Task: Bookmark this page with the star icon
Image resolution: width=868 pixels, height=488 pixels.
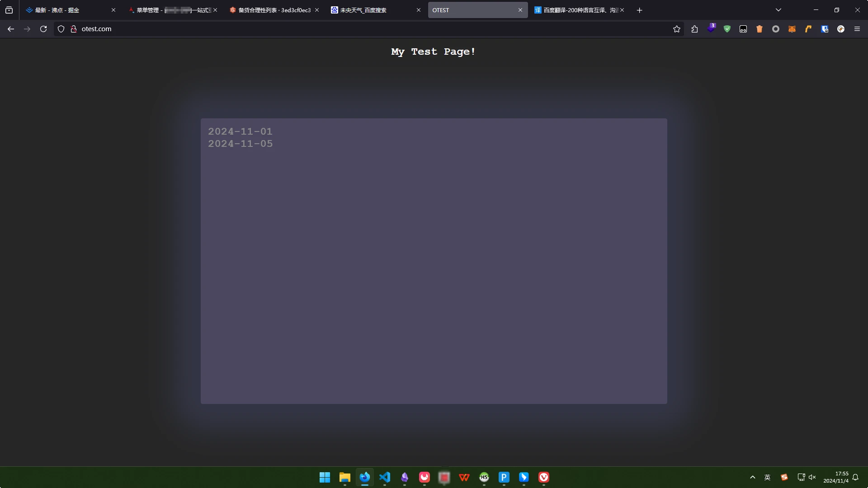Action: coord(676,29)
